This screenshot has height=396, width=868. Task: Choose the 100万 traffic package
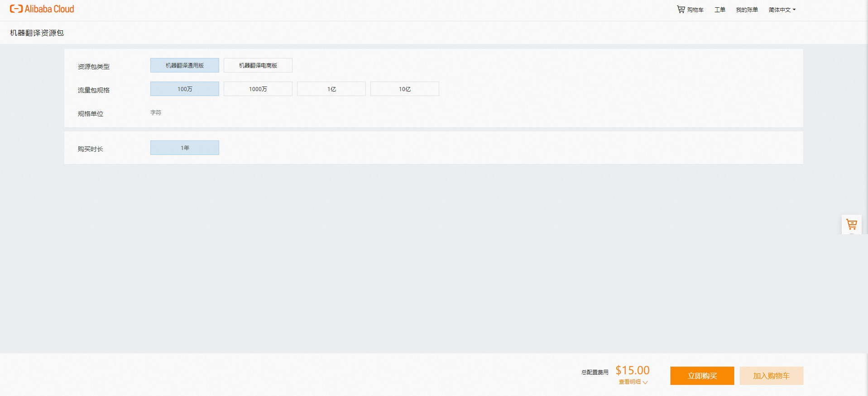click(185, 89)
